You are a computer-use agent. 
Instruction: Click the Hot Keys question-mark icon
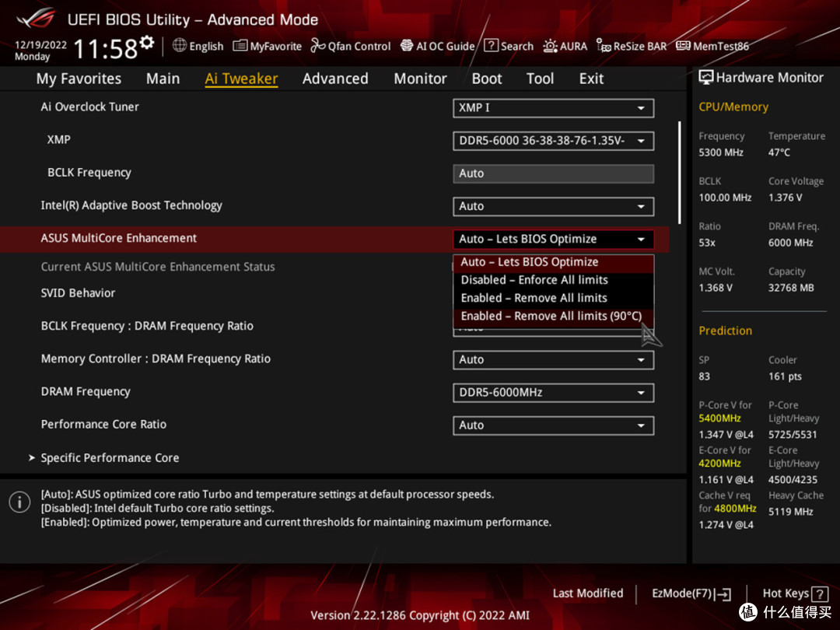click(820, 593)
